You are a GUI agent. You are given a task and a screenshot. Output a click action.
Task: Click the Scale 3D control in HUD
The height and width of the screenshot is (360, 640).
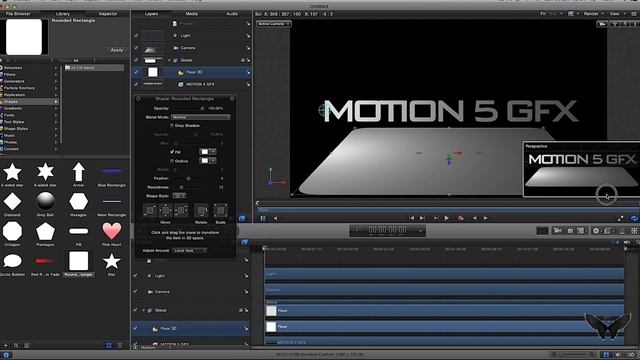pyautogui.click(x=220, y=211)
